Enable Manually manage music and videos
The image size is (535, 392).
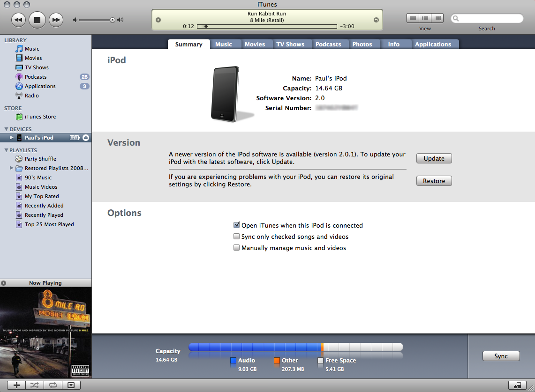[236, 247]
